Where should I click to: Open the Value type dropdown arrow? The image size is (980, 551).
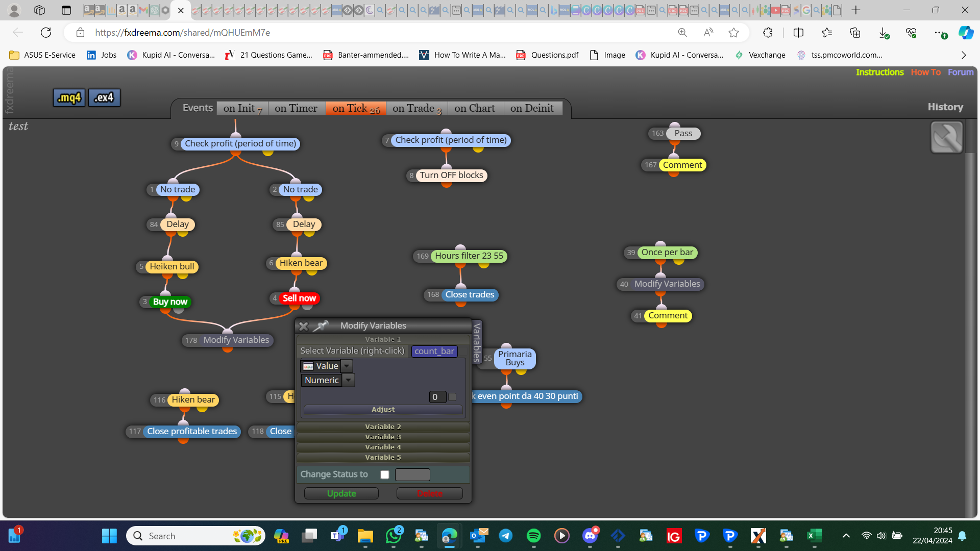pos(347,366)
